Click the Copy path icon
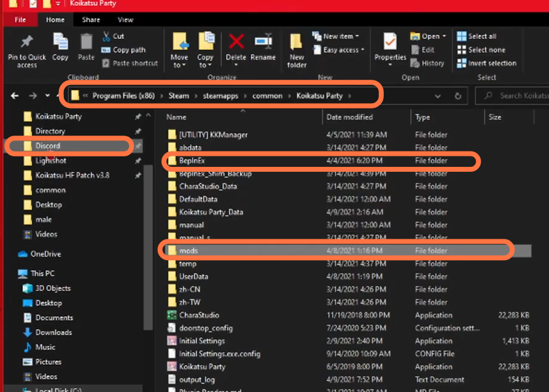549x392 pixels. point(106,50)
